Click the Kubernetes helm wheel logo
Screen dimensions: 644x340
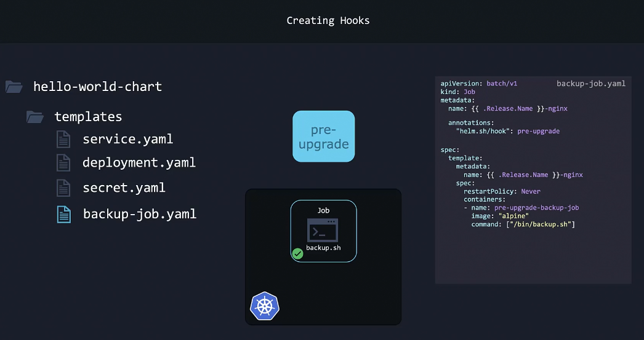265,306
